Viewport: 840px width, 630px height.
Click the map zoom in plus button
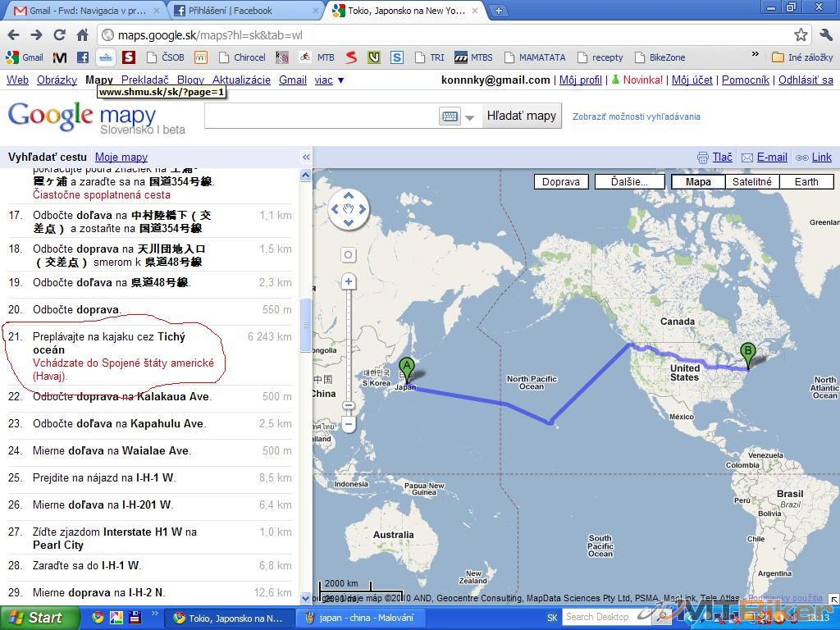coord(349,282)
